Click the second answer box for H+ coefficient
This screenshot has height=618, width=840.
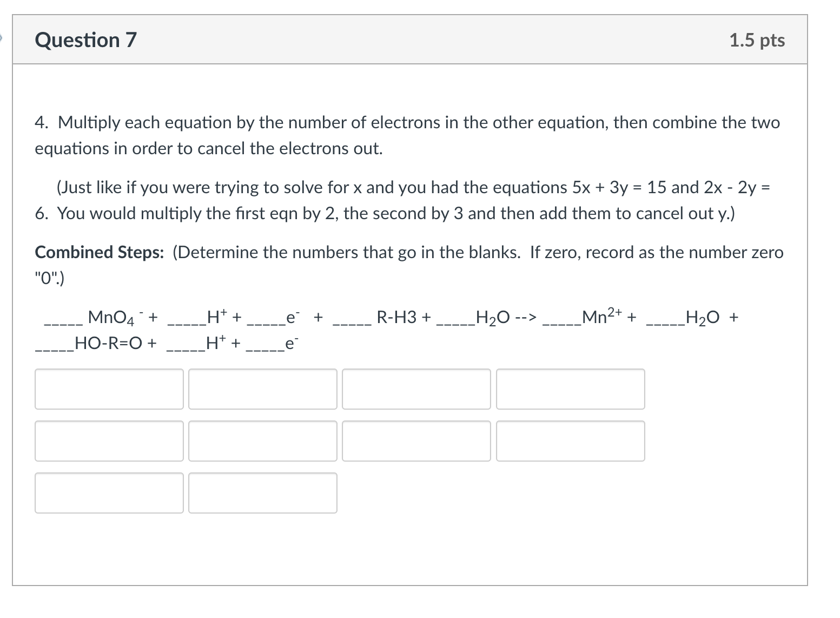[x=262, y=389]
